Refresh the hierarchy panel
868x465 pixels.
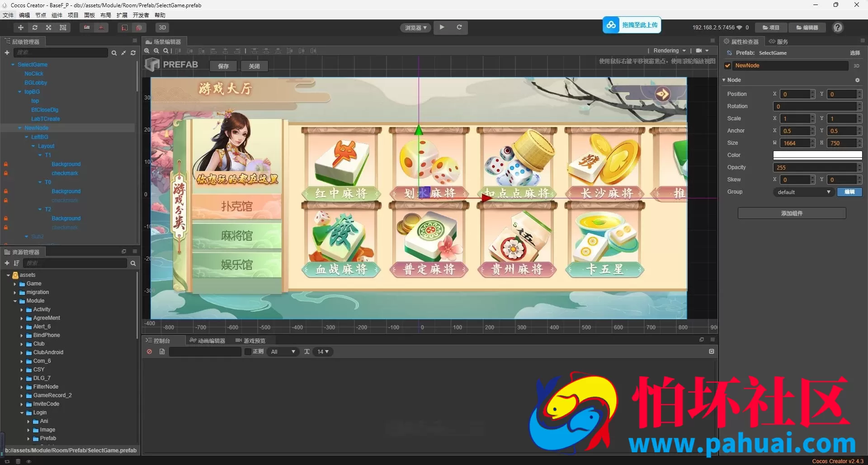[133, 53]
